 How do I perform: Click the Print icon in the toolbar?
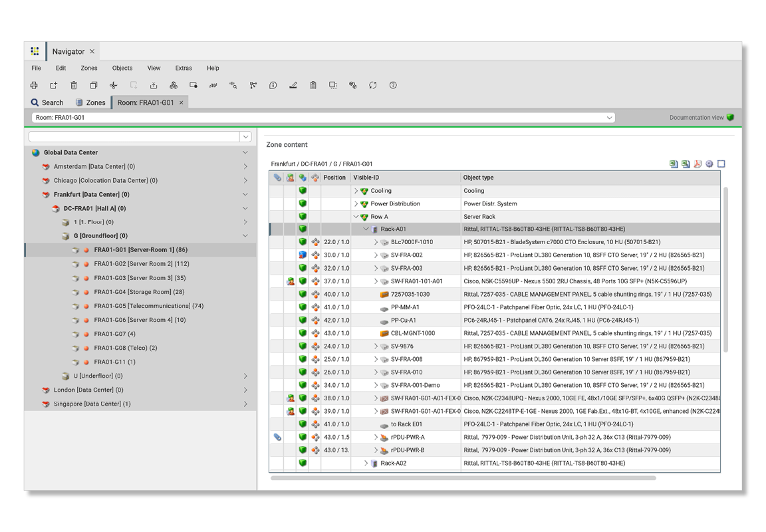[x=34, y=85]
